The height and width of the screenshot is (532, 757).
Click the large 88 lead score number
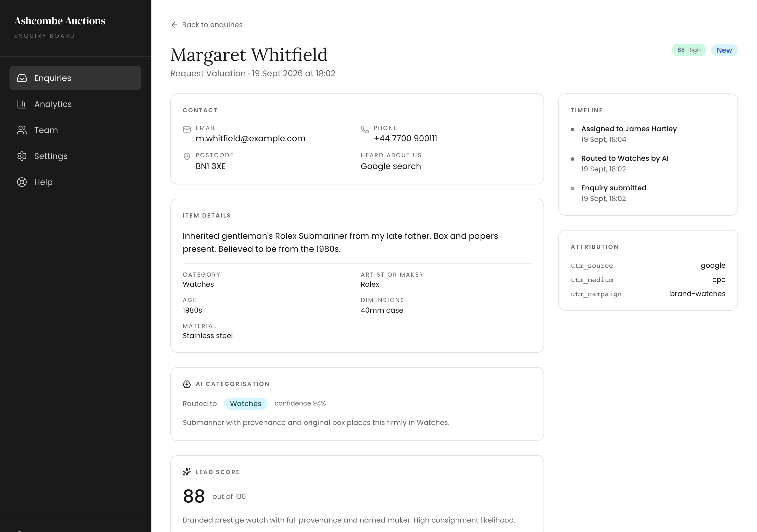[x=193, y=496]
